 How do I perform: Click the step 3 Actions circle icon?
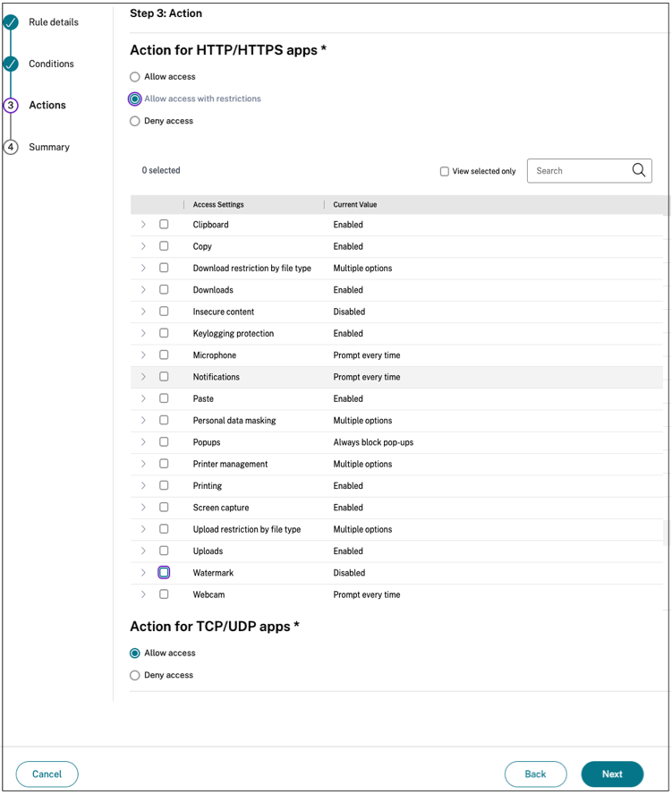coord(11,106)
